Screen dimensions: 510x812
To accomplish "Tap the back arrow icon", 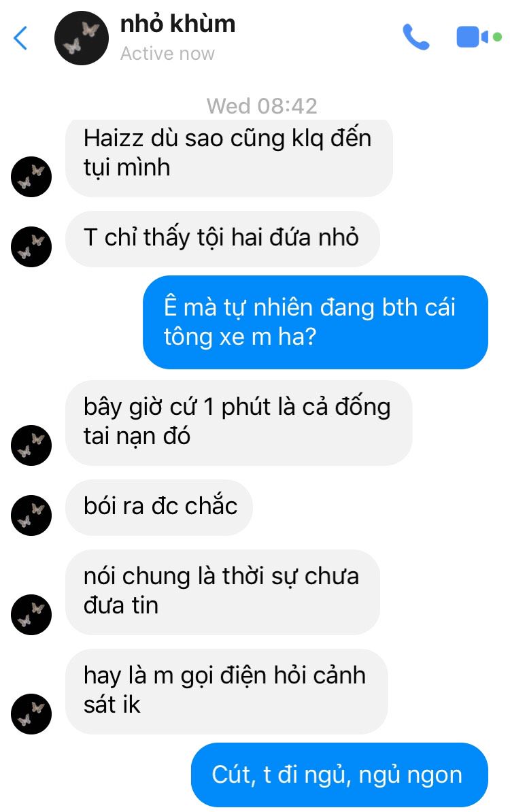I will click(20, 38).
